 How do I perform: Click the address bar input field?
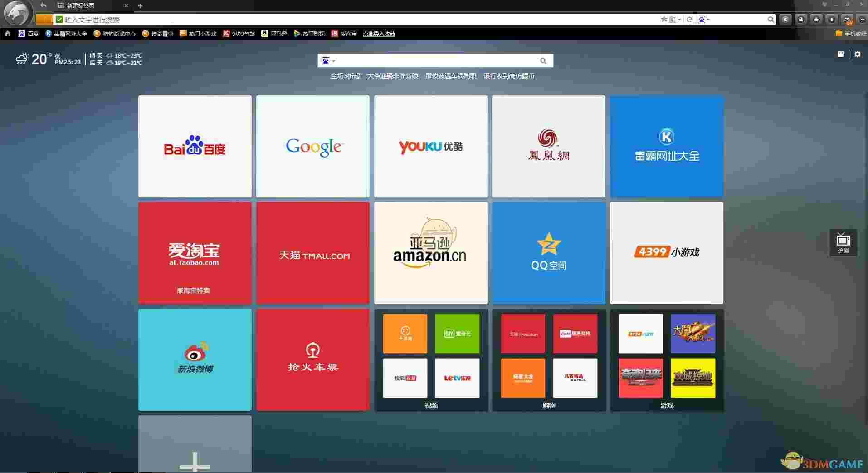coord(354,20)
